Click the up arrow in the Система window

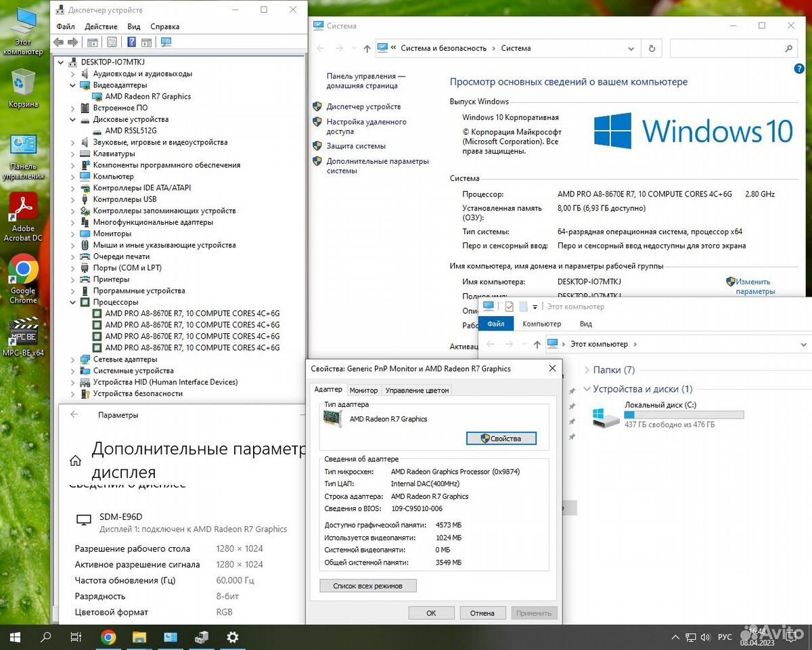367,48
